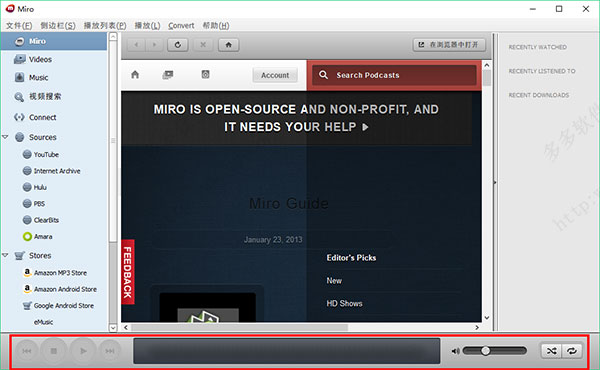Go back in the browser toolbar
Image resolution: width=600 pixels, height=370 pixels.
pyautogui.click(x=136, y=45)
